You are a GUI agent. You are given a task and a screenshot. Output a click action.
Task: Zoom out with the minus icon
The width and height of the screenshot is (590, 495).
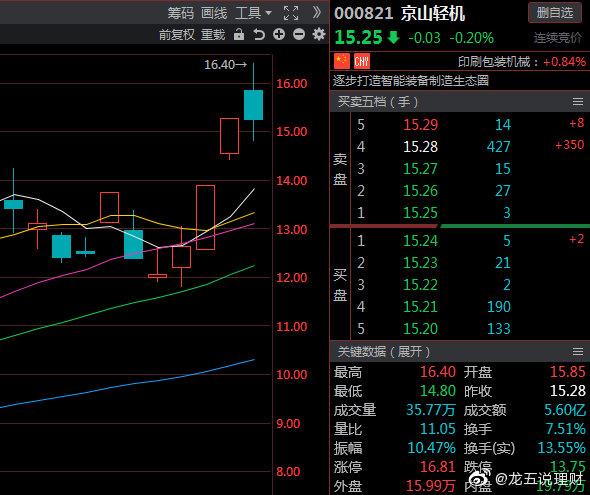(x=299, y=35)
